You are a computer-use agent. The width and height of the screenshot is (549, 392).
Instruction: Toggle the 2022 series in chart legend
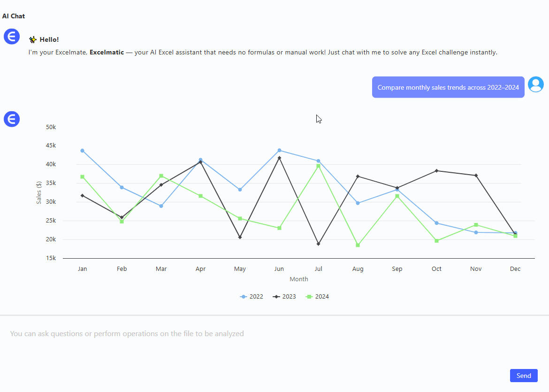[x=252, y=297]
